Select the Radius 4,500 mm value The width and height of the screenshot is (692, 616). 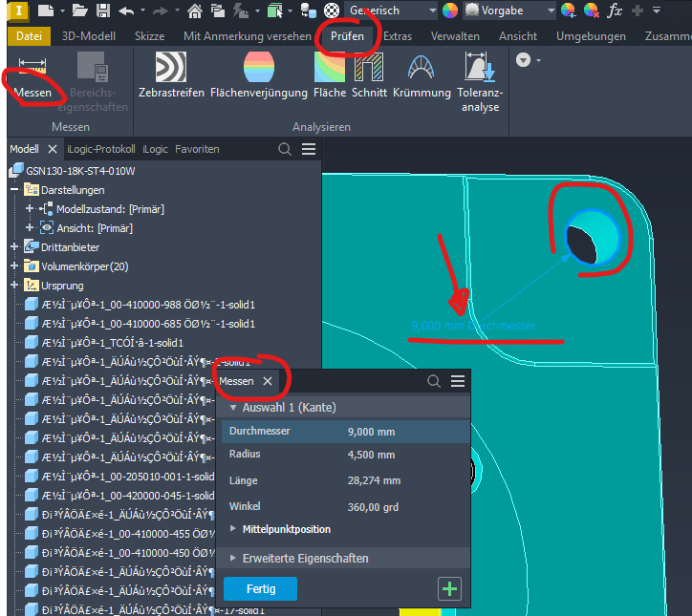371,455
